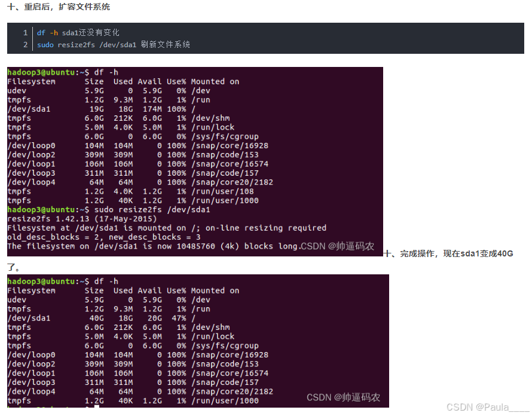Click 'hadoop3@ubuntu:~$ df -h' prompt in upper terminal
Viewport: 532px width, 416px height.
(63, 72)
